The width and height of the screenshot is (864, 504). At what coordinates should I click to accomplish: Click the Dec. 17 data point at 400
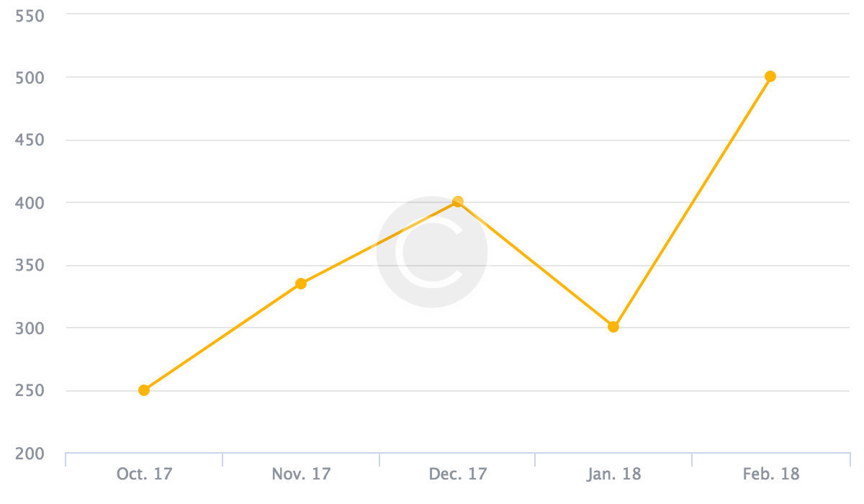(x=457, y=202)
